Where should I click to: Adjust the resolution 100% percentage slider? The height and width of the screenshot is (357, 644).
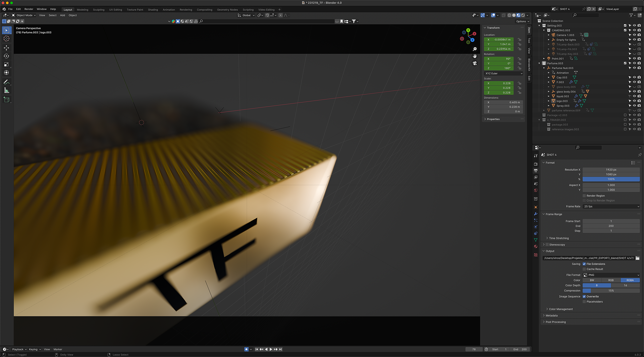point(611,179)
